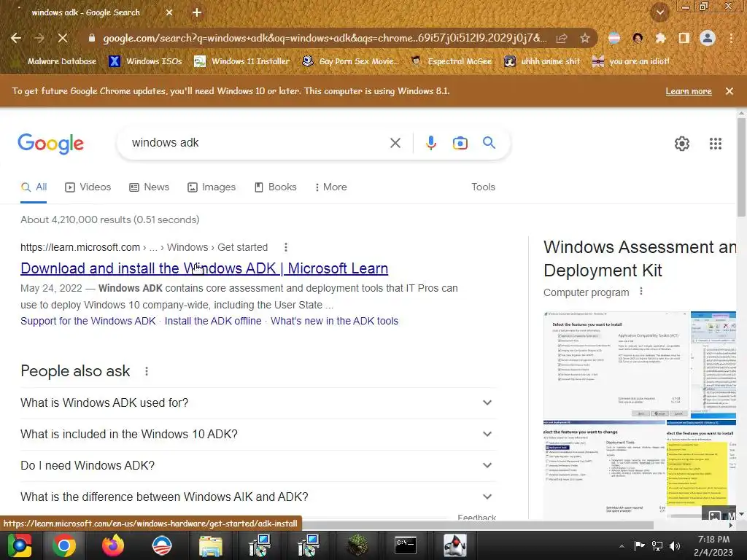Screen dimensions: 747x560
Task: Open the Windows 11 Installer bookmark
Action: pyautogui.click(x=242, y=61)
